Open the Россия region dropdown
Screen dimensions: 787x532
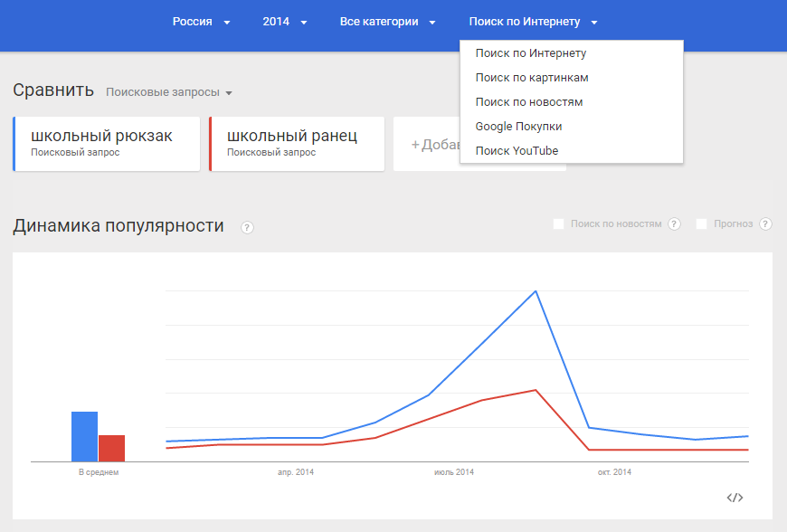pos(201,22)
